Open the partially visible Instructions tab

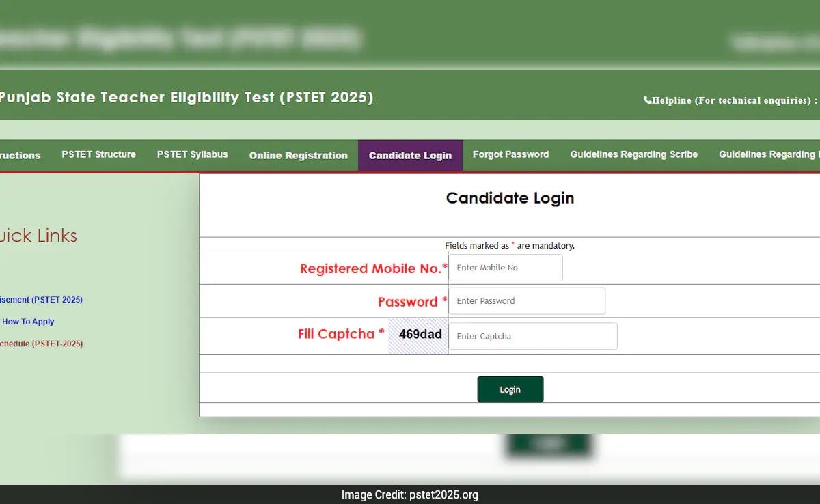coord(20,156)
